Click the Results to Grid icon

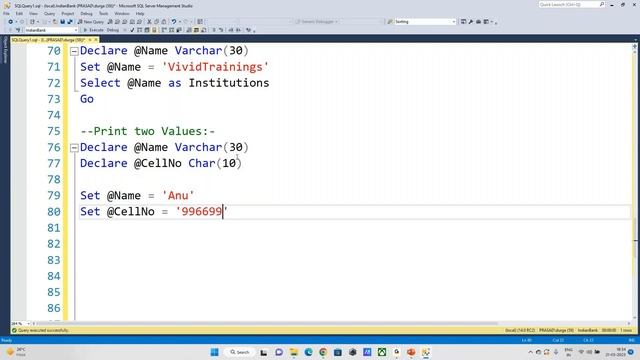[196, 30]
